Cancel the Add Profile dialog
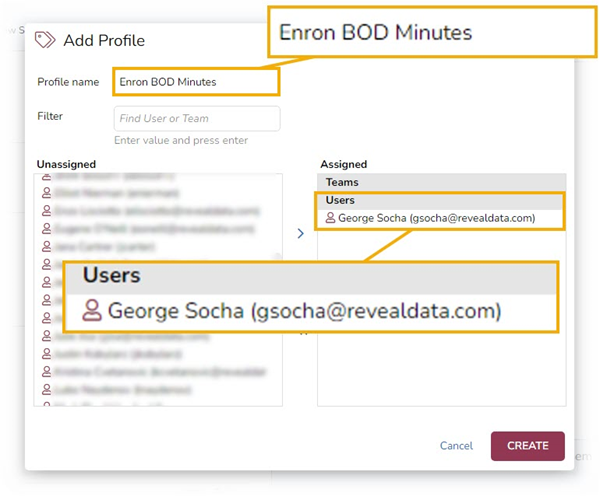 tap(456, 446)
